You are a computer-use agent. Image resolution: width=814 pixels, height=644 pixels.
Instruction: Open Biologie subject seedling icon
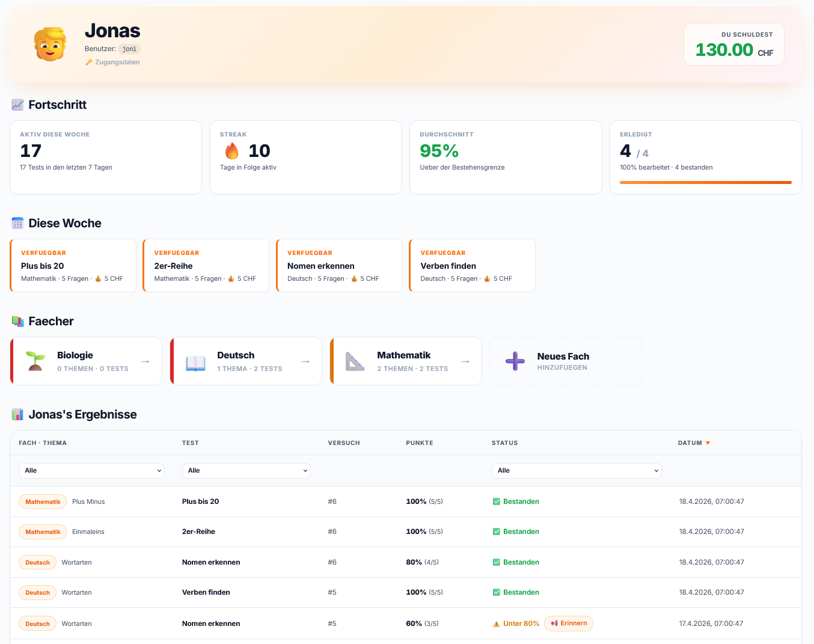[35, 361]
